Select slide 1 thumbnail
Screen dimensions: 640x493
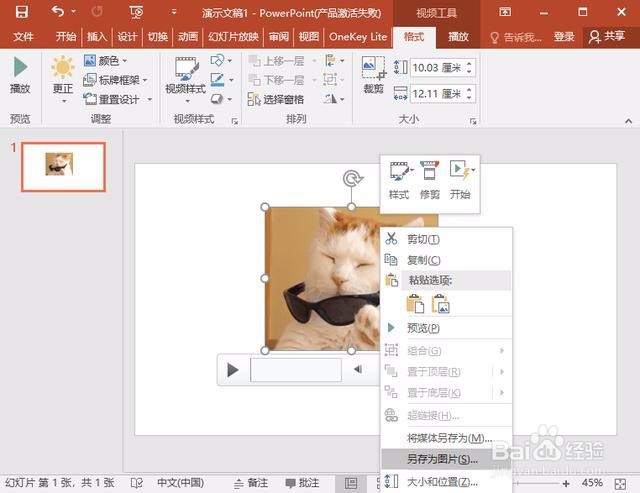click(x=63, y=167)
